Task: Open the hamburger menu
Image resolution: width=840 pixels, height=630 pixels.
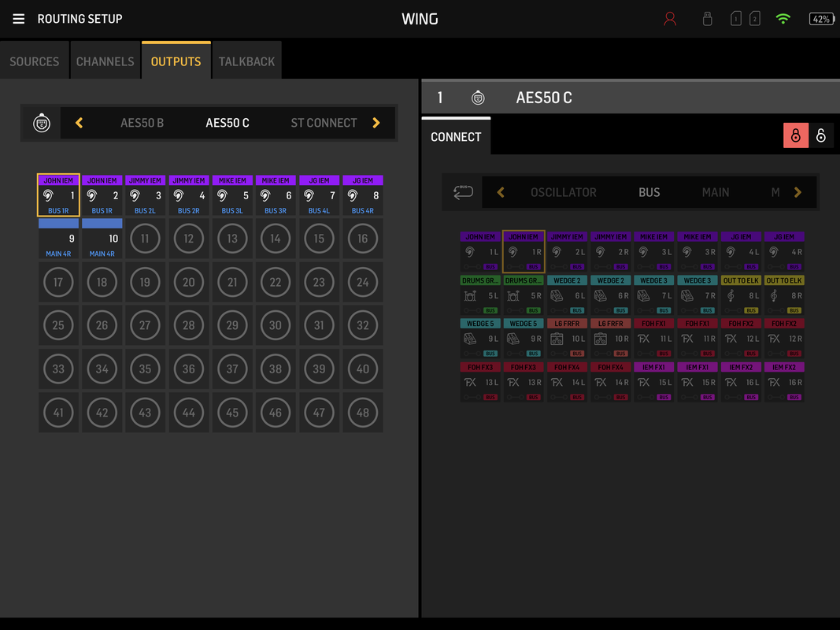Action: point(19,19)
